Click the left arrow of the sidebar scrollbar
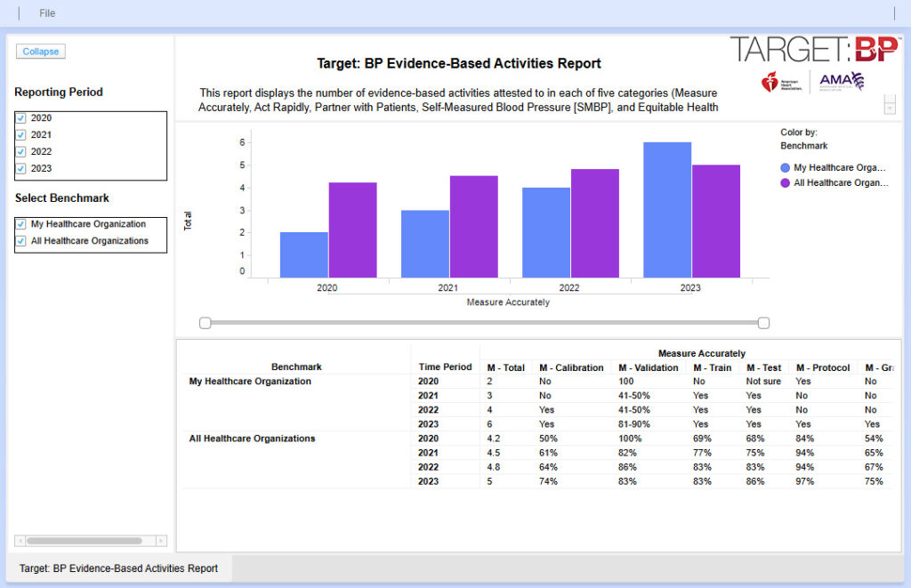This screenshot has width=911, height=588. pos(20,540)
